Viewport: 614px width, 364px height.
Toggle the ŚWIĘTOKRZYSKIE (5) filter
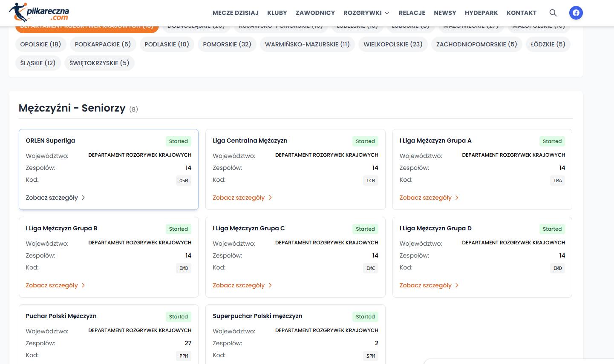coord(99,63)
